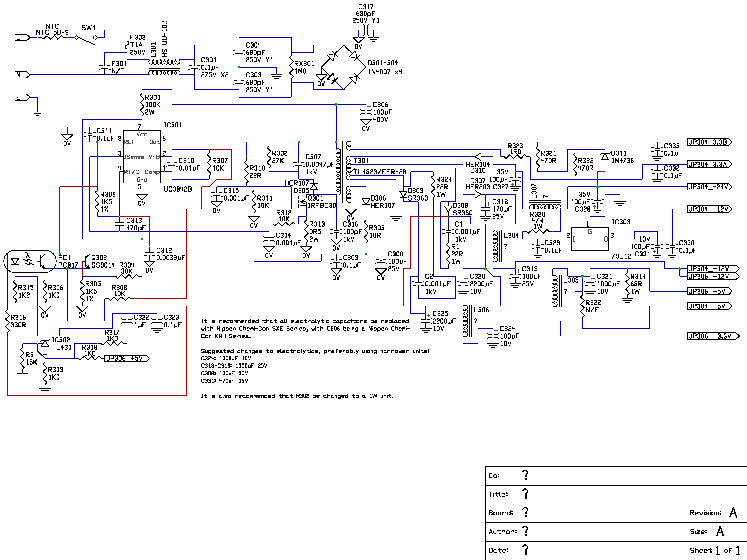The image size is (747, 560).
Task: Select the D306 HER107 diode symbol
Action: (x=366, y=202)
